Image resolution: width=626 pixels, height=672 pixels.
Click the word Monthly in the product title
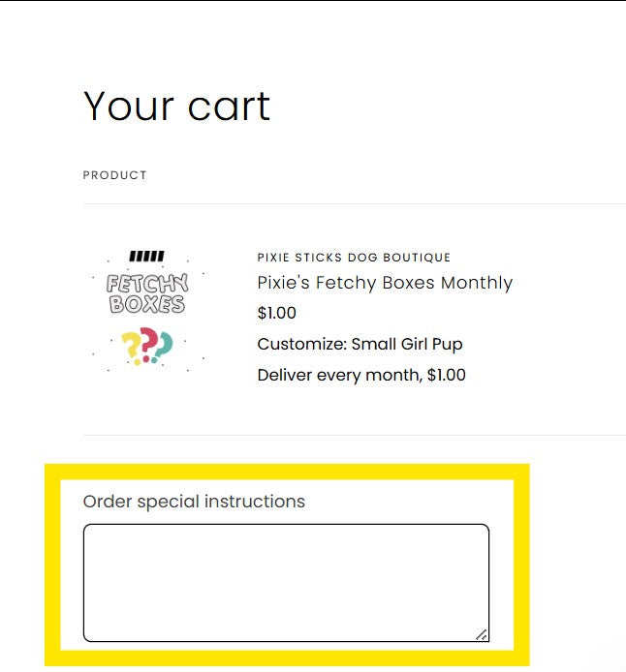pyautogui.click(x=477, y=283)
